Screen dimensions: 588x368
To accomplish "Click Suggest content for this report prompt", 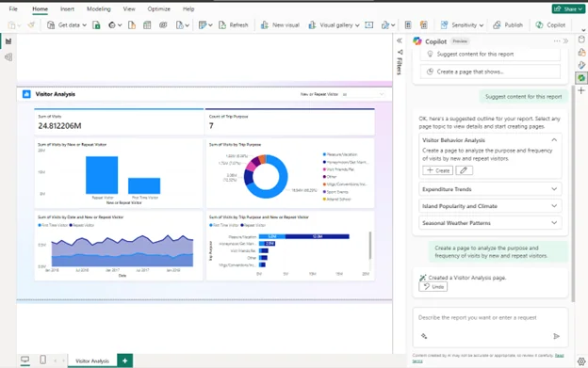I will 490,55.
